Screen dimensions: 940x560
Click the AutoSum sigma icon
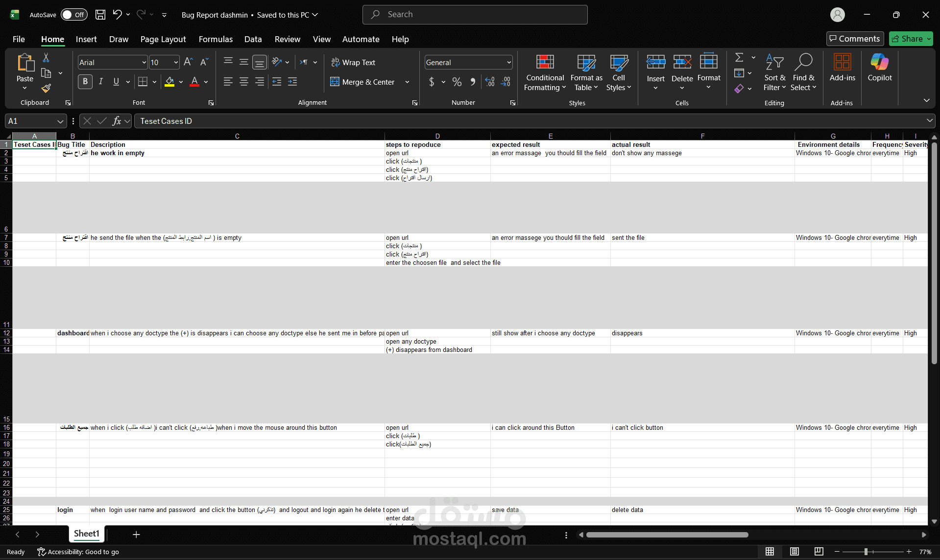coord(739,57)
